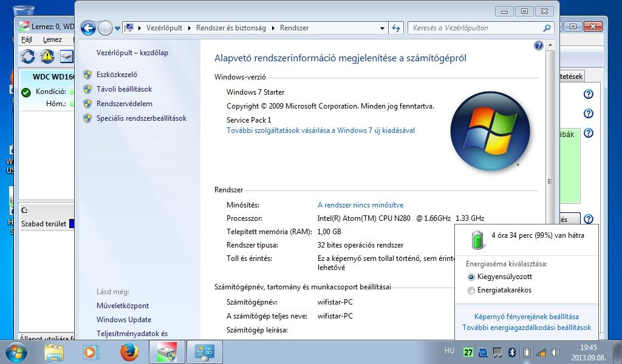
Task: Open the Teljesítményadatok és link
Action: click(x=132, y=334)
